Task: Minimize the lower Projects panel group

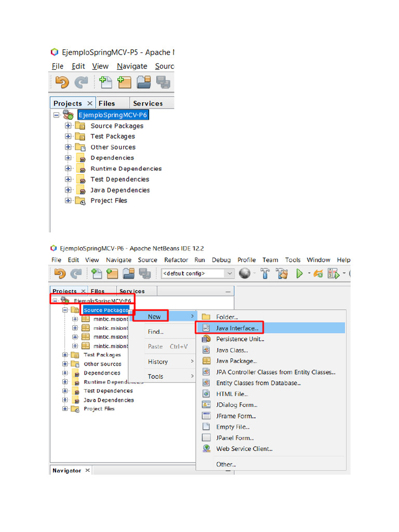Action: tap(228, 291)
